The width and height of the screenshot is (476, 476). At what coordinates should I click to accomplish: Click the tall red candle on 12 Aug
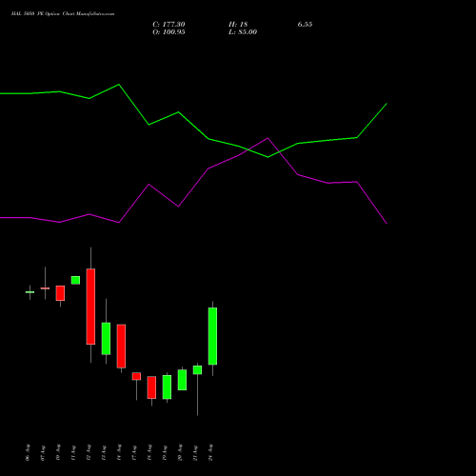(x=90, y=307)
